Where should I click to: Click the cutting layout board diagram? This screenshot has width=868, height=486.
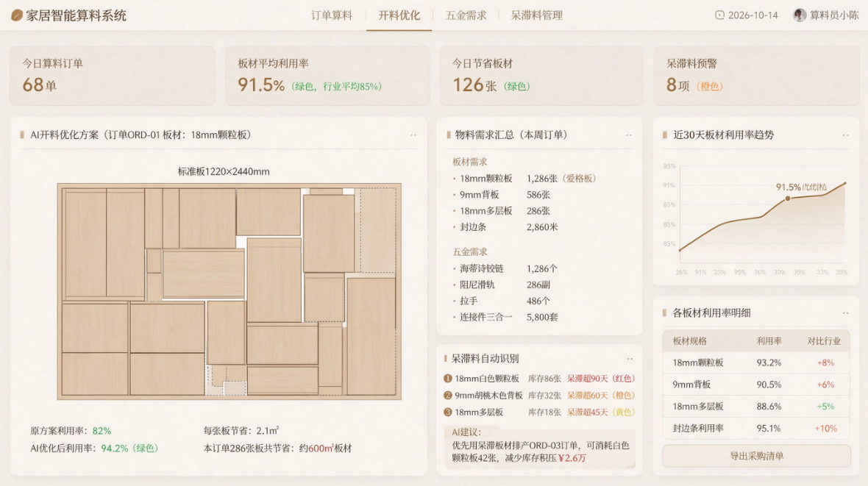pyautogui.click(x=230, y=292)
